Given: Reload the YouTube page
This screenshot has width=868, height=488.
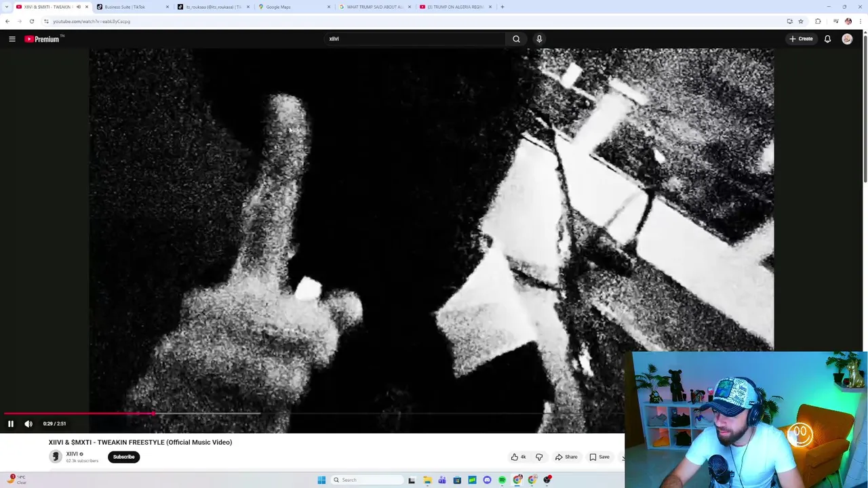Looking at the screenshot, I should click(x=31, y=21).
